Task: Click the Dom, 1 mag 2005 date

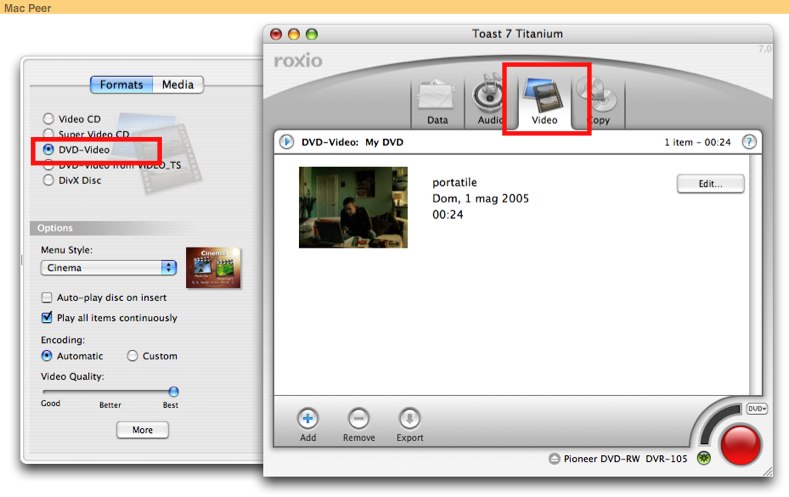Action: 481,198
